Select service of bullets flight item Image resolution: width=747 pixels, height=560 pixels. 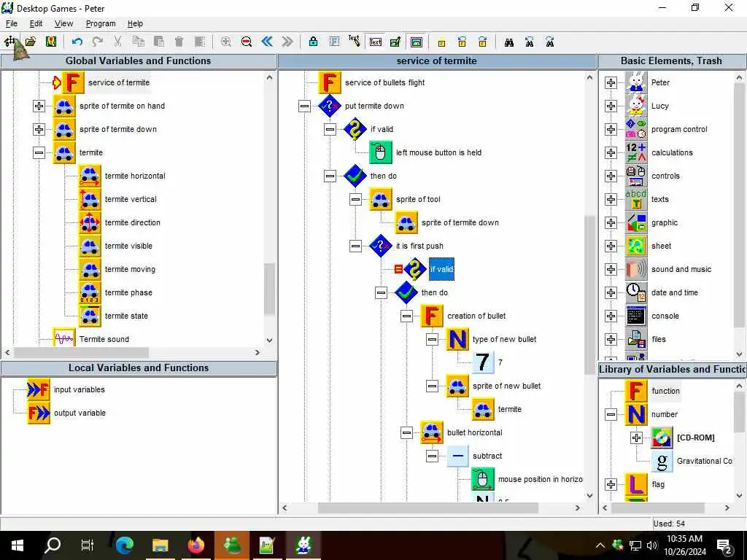(x=384, y=82)
